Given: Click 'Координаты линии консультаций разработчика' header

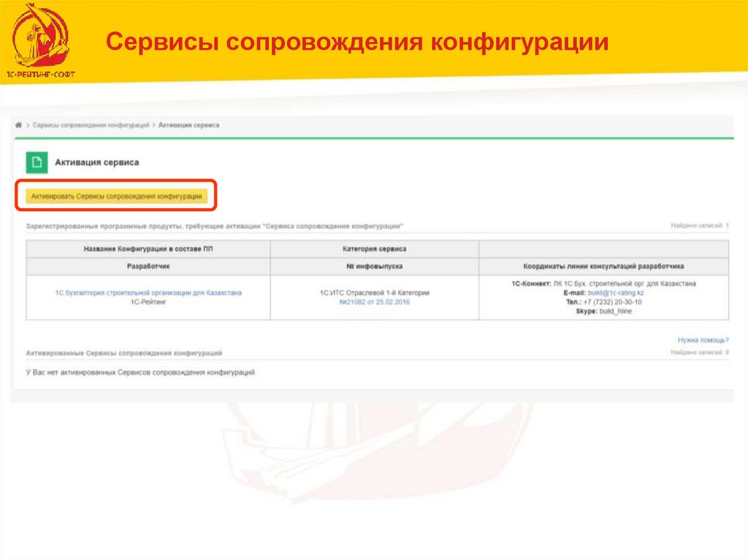Looking at the screenshot, I should (603, 266).
